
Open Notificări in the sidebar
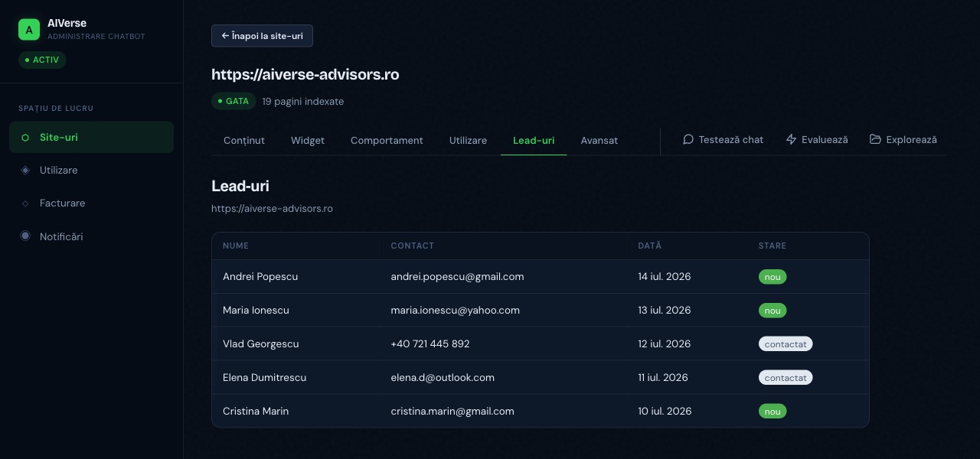pos(92,236)
